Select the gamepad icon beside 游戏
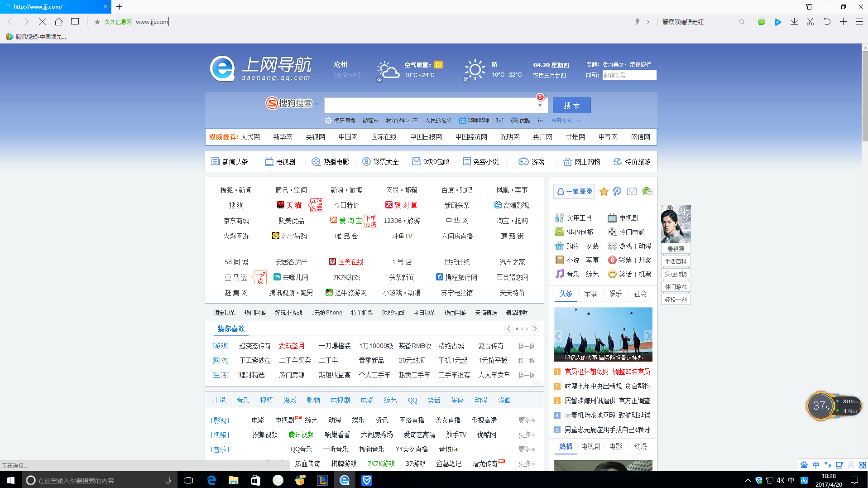868x488 pixels. pos(611,246)
